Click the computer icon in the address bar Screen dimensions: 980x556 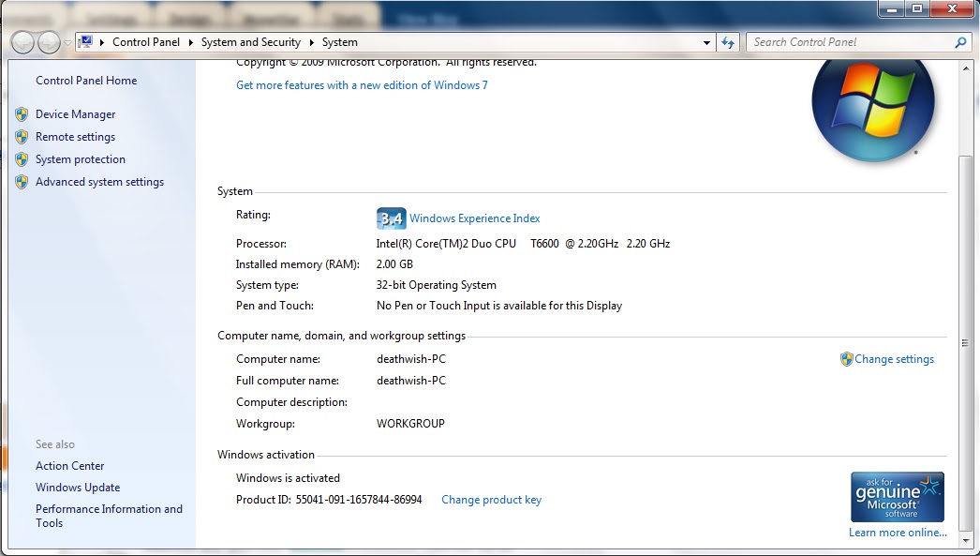[86, 42]
